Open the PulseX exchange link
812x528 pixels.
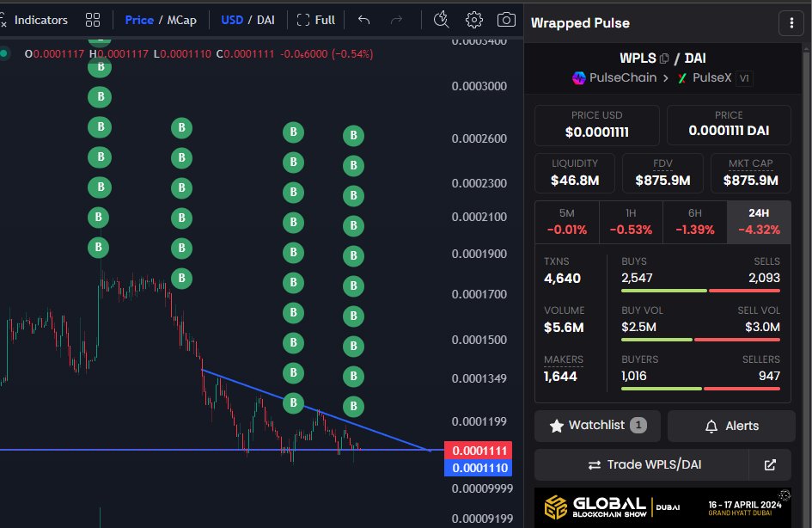click(x=705, y=77)
